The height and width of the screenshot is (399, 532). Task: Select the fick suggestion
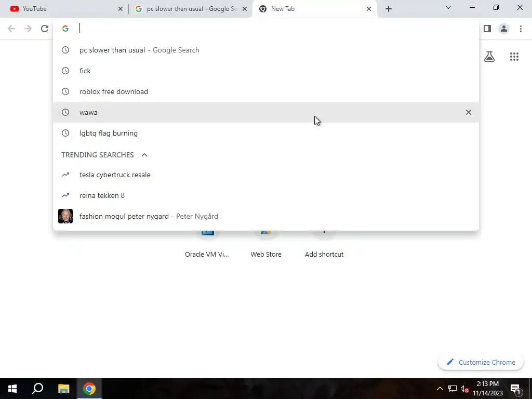[x=266, y=71]
